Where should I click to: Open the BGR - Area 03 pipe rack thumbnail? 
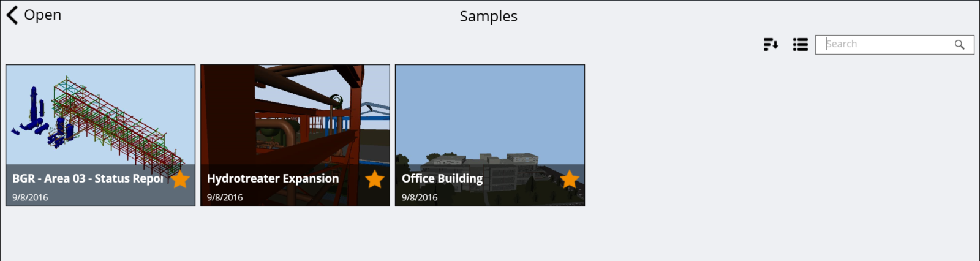pyautogui.click(x=100, y=115)
